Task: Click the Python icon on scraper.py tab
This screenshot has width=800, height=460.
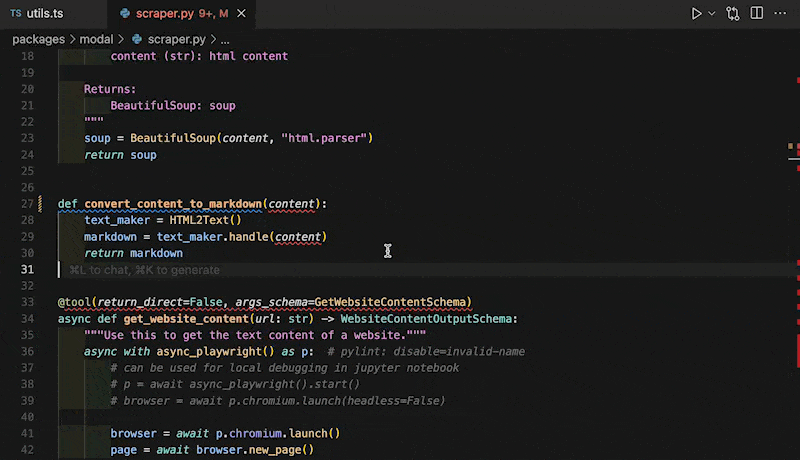Action: [124, 14]
